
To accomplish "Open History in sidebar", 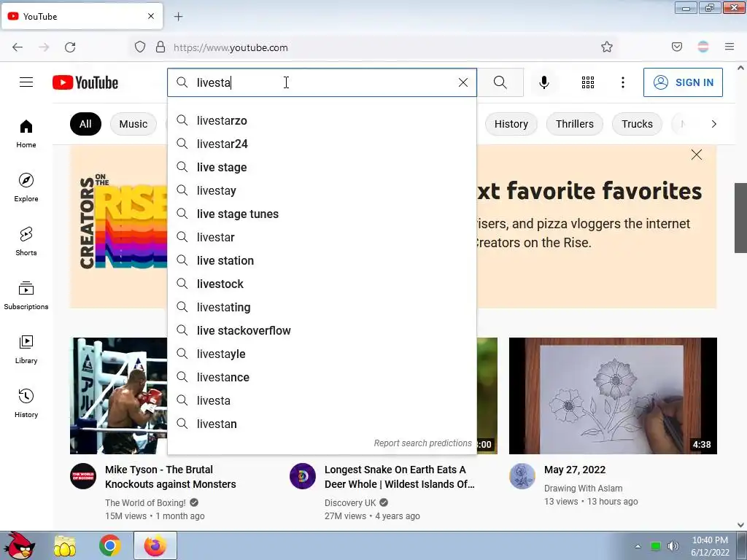I will pos(26,402).
